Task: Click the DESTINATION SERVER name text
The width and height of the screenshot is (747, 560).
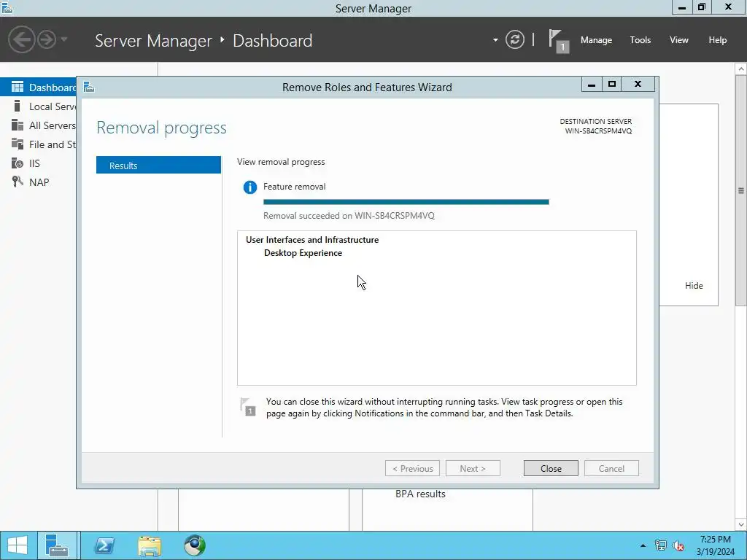Action: tap(598, 131)
